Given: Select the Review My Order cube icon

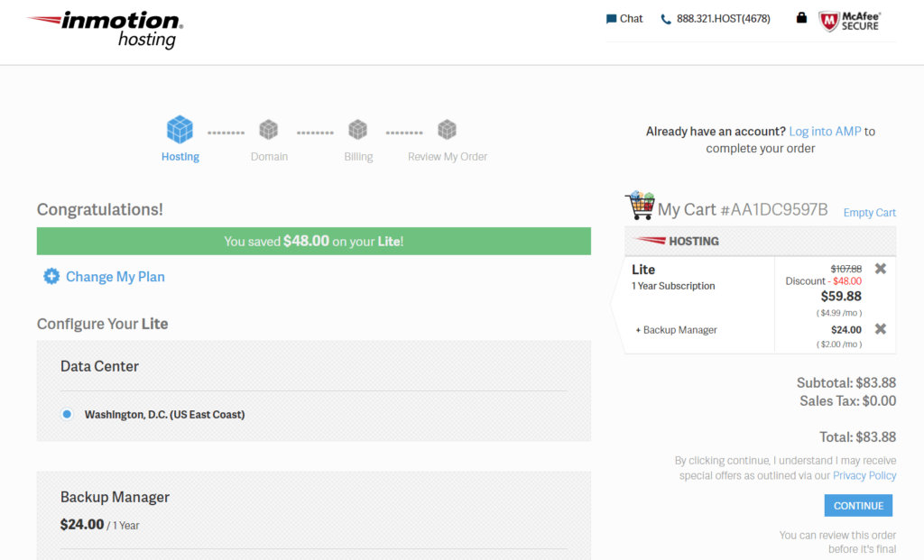Looking at the screenshot, I should [x=448, y=130].
